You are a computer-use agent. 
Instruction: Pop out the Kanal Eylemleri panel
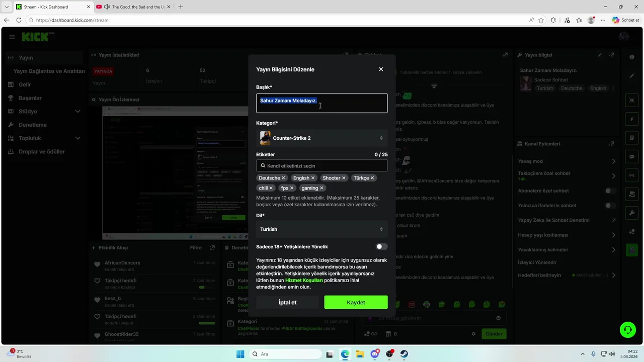coord(612,144)
